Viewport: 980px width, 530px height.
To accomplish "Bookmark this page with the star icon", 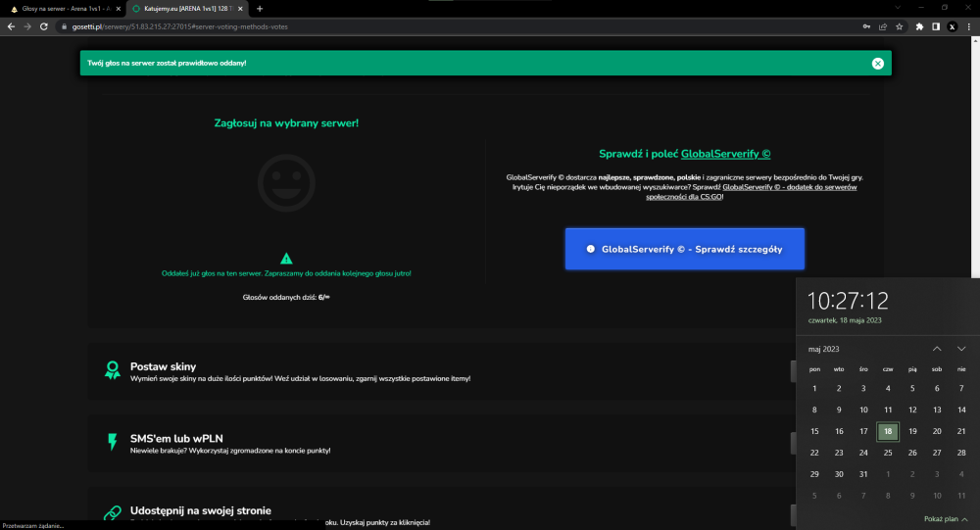I will click(x=899, y=26).
